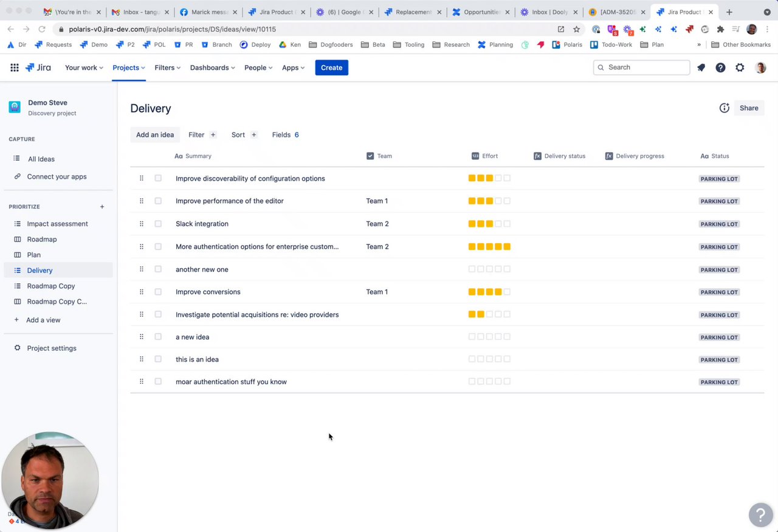Set effort rating on another new one row
The width and height of the screenshot is (778, 532).
(x=489, y=269)
